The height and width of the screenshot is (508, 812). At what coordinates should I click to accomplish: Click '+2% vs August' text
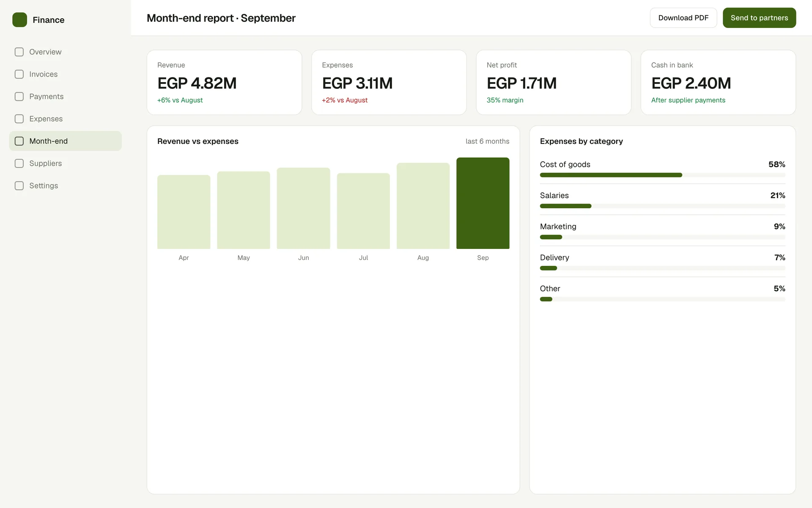point(345,100)
